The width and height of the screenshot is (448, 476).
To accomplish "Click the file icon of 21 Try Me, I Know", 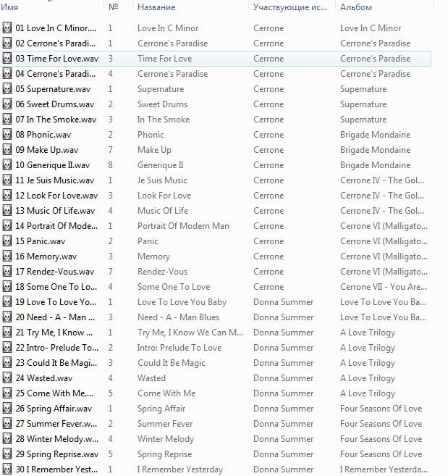I will (x=7, y=332).
